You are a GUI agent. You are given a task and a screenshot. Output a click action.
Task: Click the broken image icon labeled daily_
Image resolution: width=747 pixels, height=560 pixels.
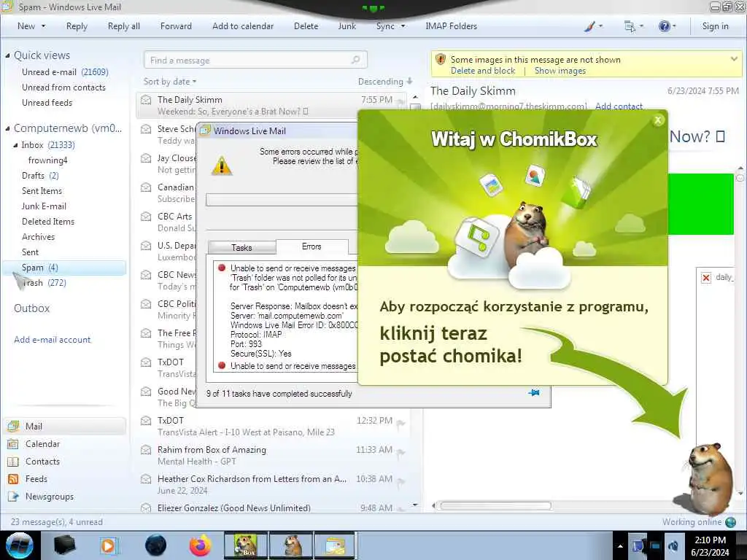(706, 278)
